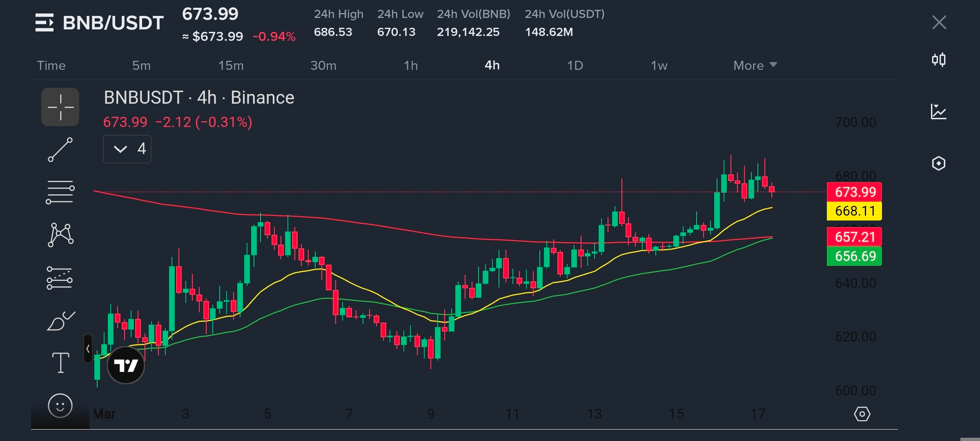The height and width of the screenshot is (441, 980).
Task: Open the Fibonacci retracement tool
Action: (x=60, y=192)
